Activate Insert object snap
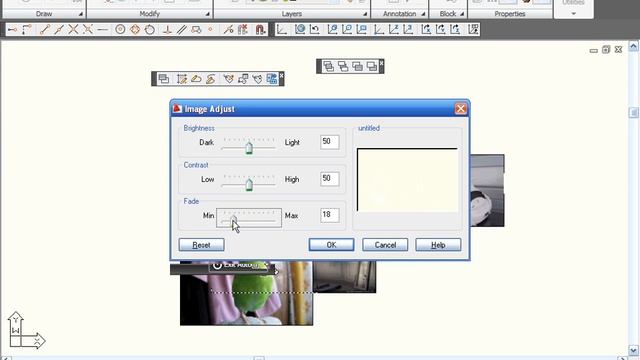 click(x=196, y=29)
